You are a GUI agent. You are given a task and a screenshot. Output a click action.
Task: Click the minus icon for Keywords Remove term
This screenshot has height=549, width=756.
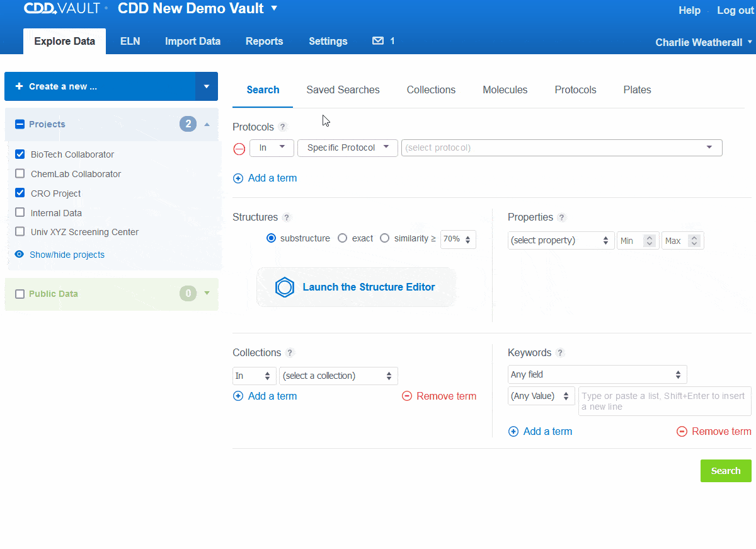(682, 432)
